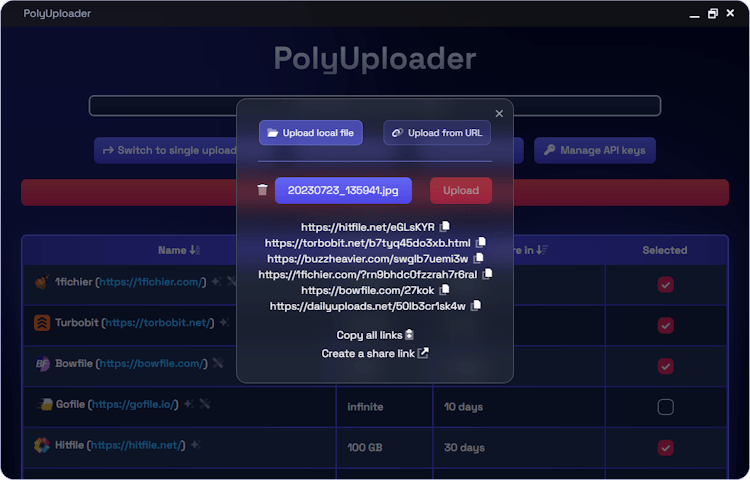Screen dimensions: 750x480
Task: Open https://torbobit.net/ link in the table
Action: [158, 323]
